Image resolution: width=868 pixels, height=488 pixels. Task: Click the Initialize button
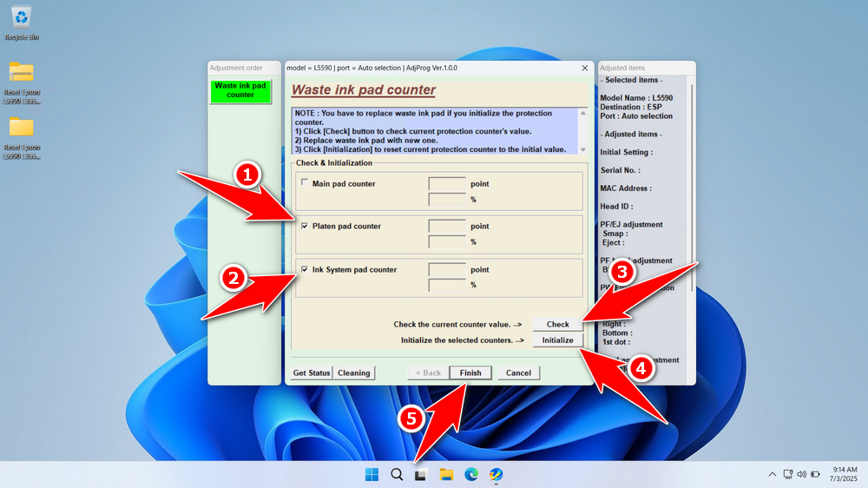[x=557, y=340]
